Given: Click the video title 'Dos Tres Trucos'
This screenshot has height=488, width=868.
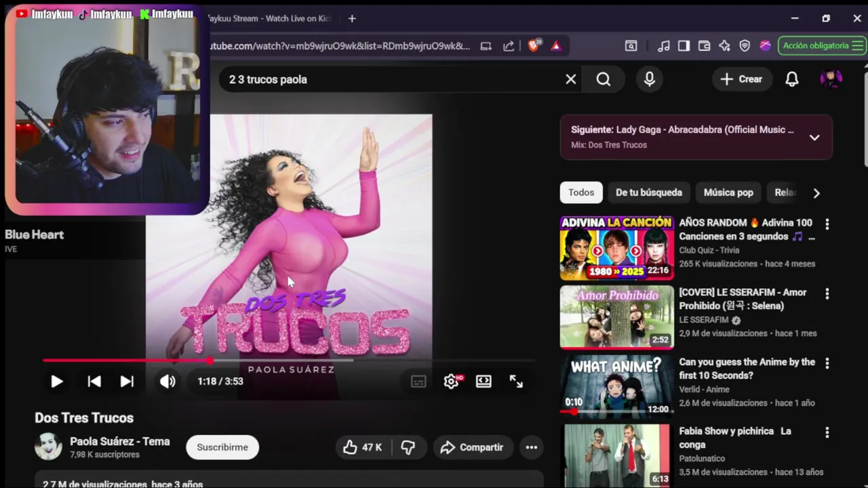Looking at the screenshot, I should [84, 418].
